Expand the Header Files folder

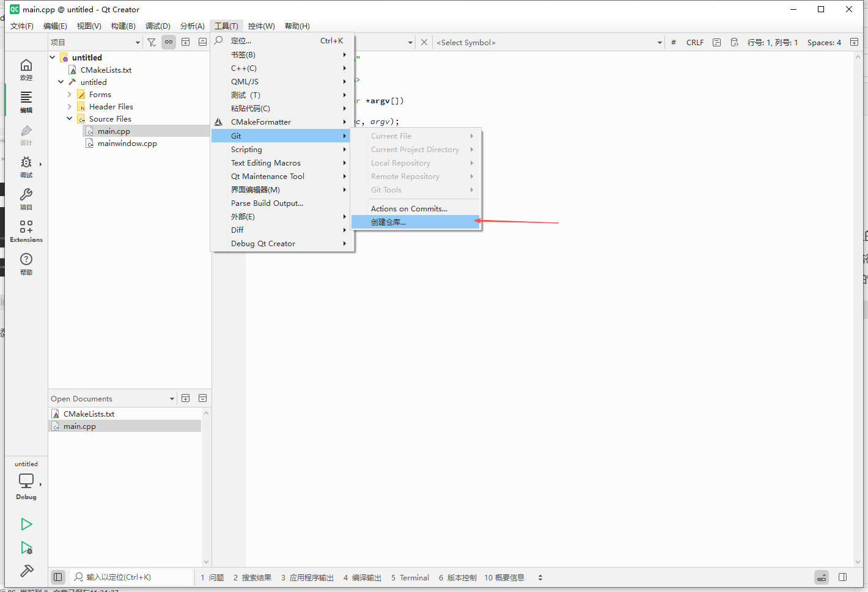tap(70, 106)
